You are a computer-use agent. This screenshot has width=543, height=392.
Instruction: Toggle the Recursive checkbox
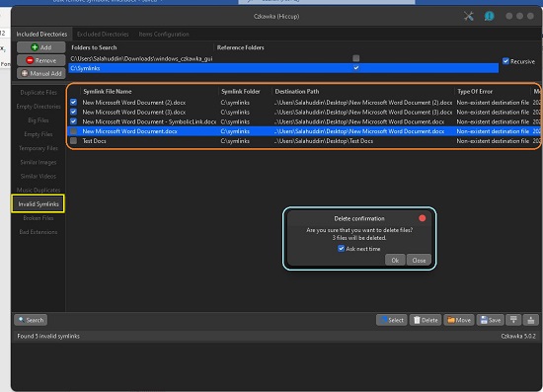tap(505, 61)
